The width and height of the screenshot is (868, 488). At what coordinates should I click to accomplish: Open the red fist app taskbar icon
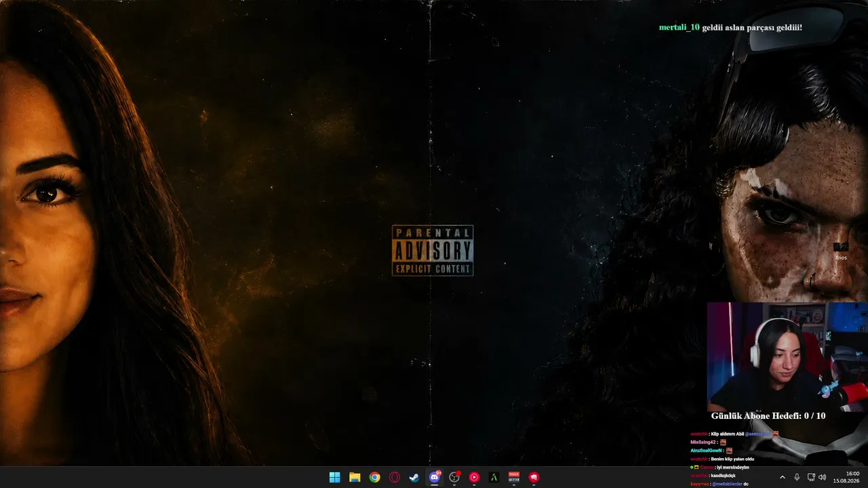tap(534, 477)
